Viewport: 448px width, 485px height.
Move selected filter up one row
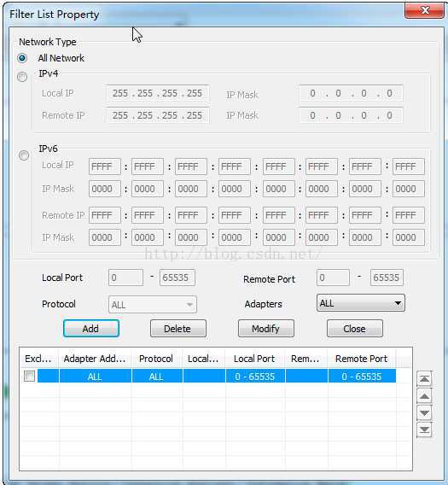(424, 396)
